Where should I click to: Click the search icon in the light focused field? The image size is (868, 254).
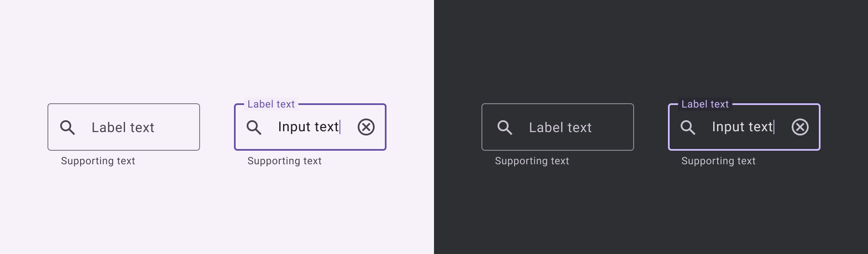254,127
